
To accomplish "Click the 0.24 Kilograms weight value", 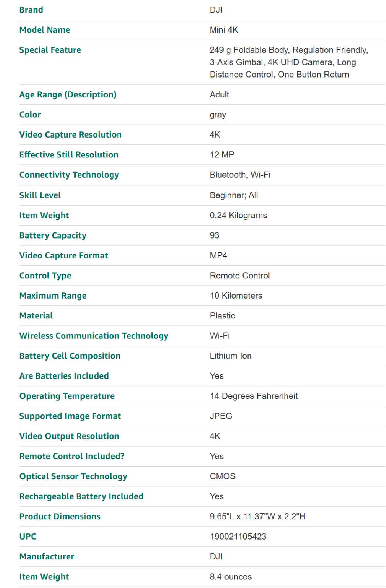I will point(238,215).
